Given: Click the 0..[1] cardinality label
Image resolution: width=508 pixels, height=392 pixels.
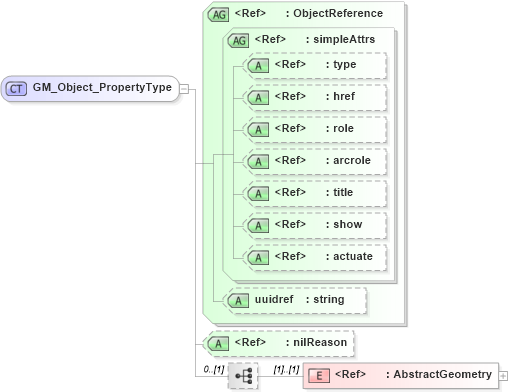Looking at the screenshot, I should (x=214, y=369).
